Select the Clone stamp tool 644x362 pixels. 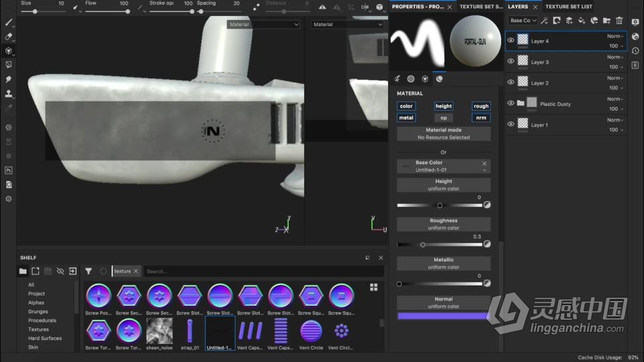point(9,94)
